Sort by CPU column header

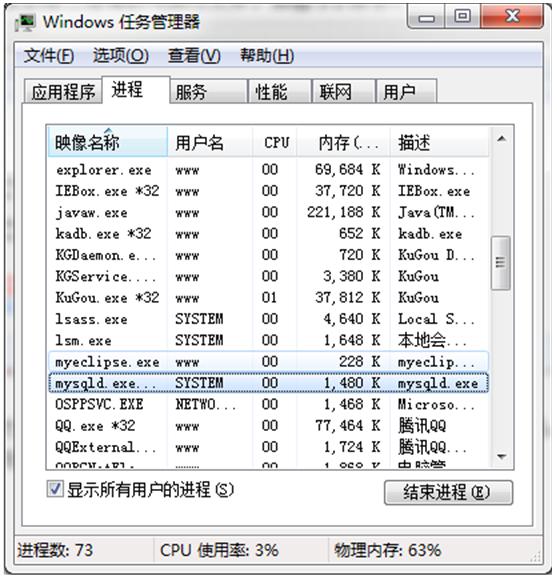(x=275, y=142)
